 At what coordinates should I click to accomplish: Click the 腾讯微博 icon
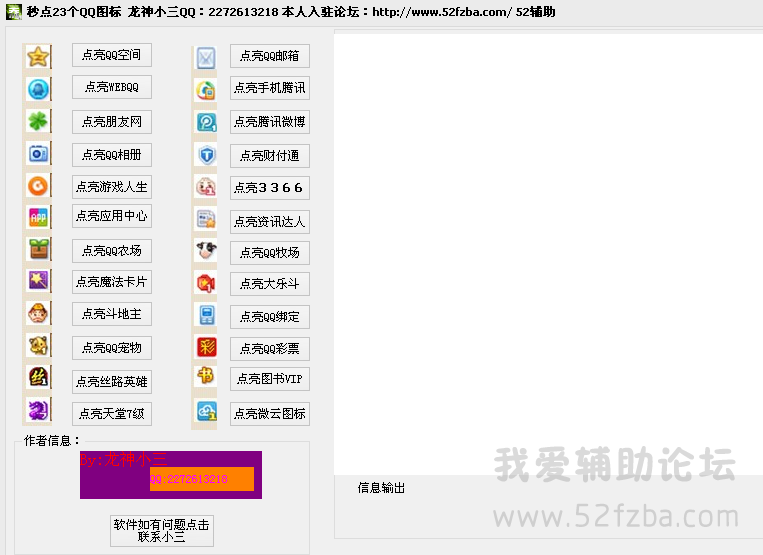pyautogui.click(x=206, y=122)
